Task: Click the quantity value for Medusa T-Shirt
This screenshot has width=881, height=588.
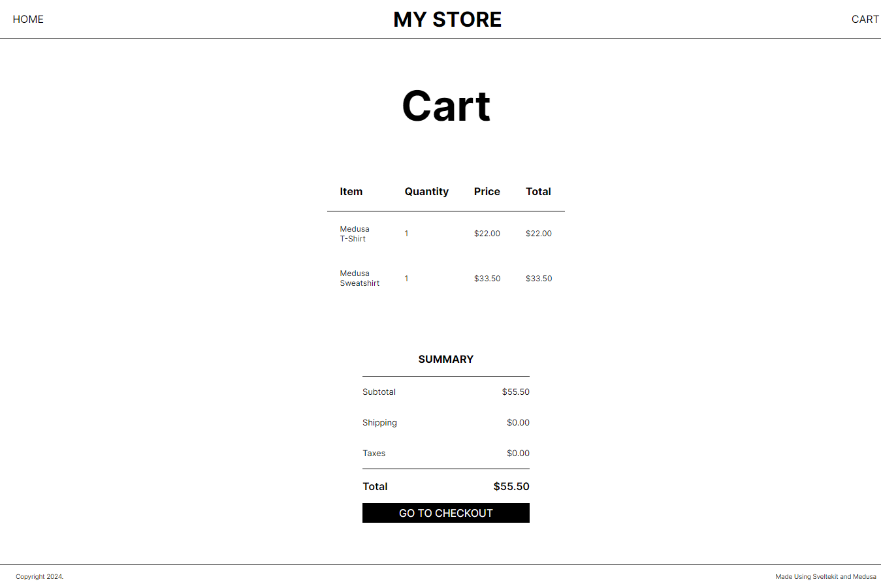Action: click(406, 234)
